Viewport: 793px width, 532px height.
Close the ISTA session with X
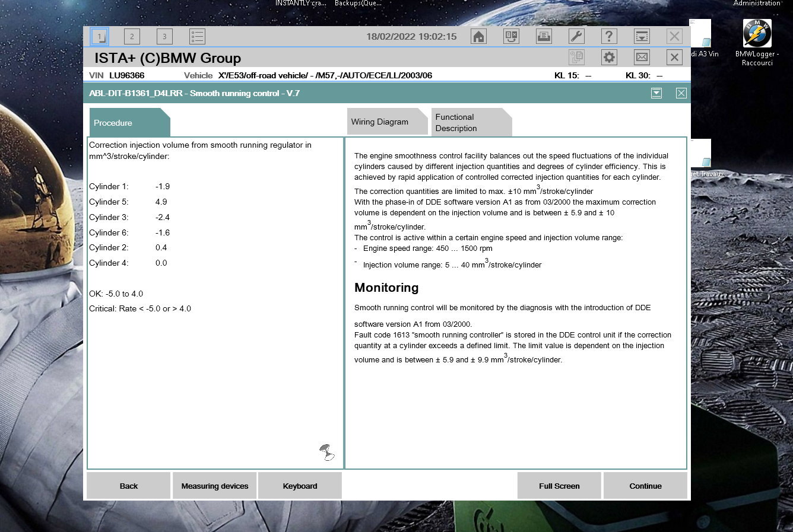(x=674, y=58)
